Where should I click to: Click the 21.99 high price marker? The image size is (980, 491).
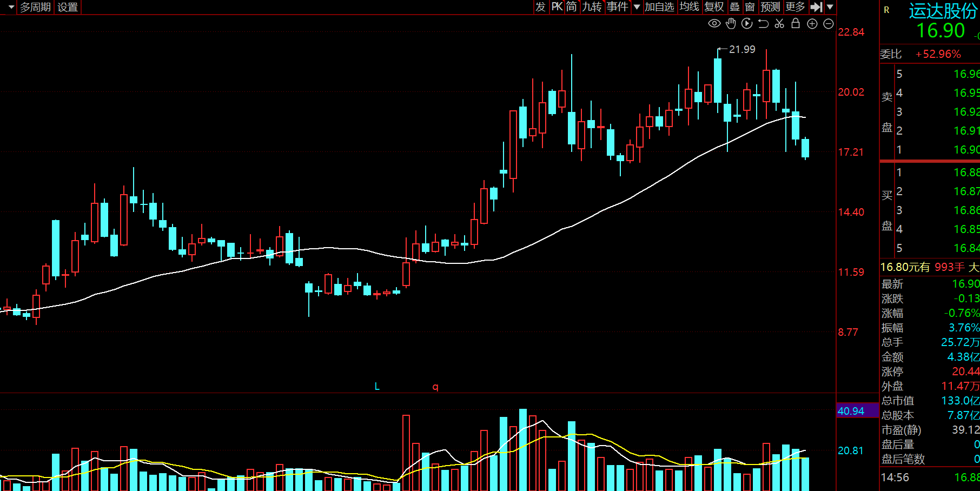point(741,49)
